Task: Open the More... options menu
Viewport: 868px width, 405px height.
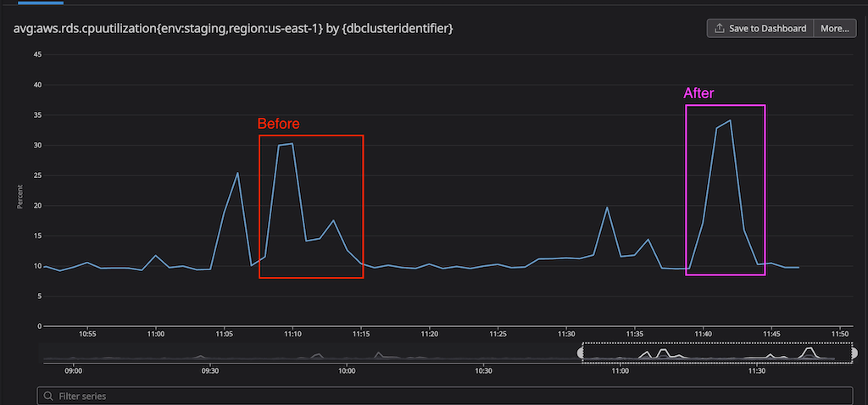Action: 834,28
